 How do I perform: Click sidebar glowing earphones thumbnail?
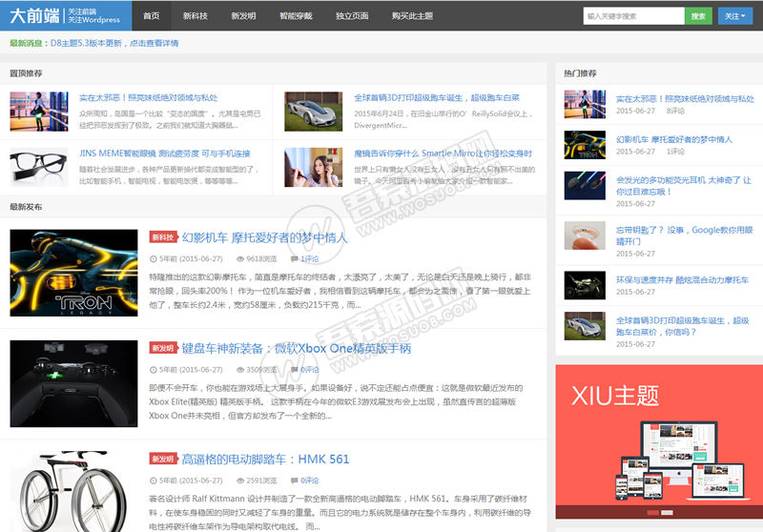(x=585, y=185)
